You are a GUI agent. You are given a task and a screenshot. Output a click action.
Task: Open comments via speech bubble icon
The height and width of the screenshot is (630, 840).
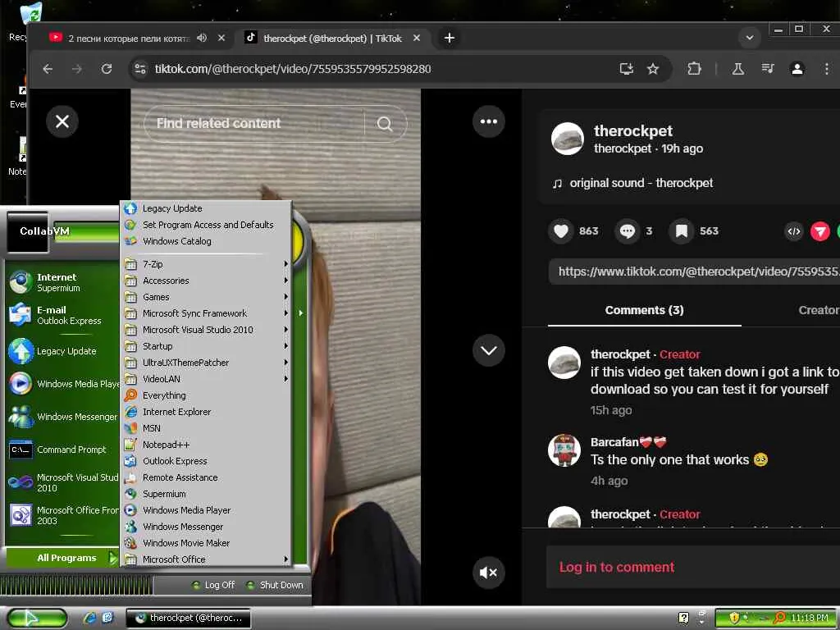[x=628, y=231]
